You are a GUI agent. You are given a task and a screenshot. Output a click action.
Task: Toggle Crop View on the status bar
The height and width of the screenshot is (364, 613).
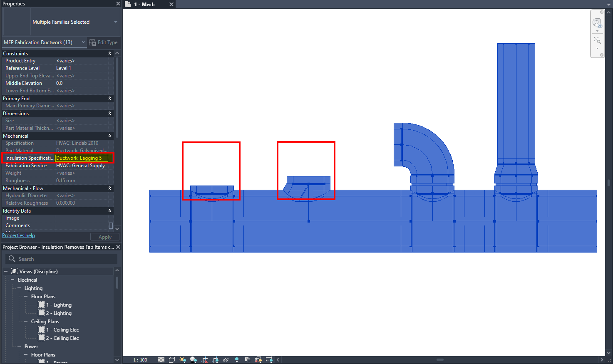click(x=204, y=359)
